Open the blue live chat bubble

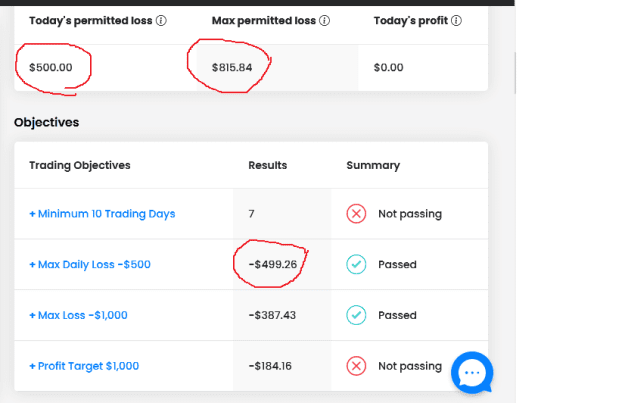(x=472, y=372)
